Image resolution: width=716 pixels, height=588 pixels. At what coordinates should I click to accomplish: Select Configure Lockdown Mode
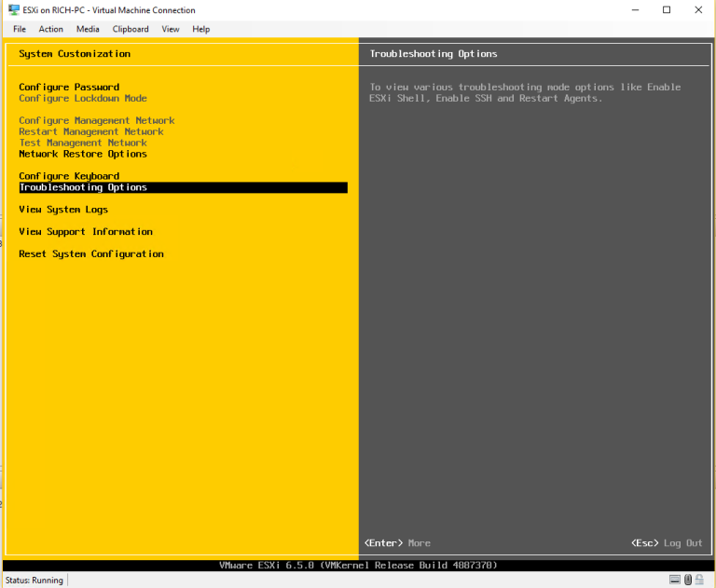(x=83, y=98)
